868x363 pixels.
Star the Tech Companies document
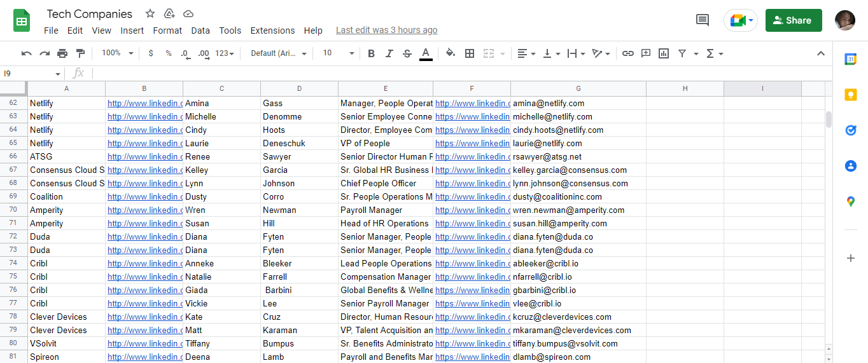click(150, 13)
